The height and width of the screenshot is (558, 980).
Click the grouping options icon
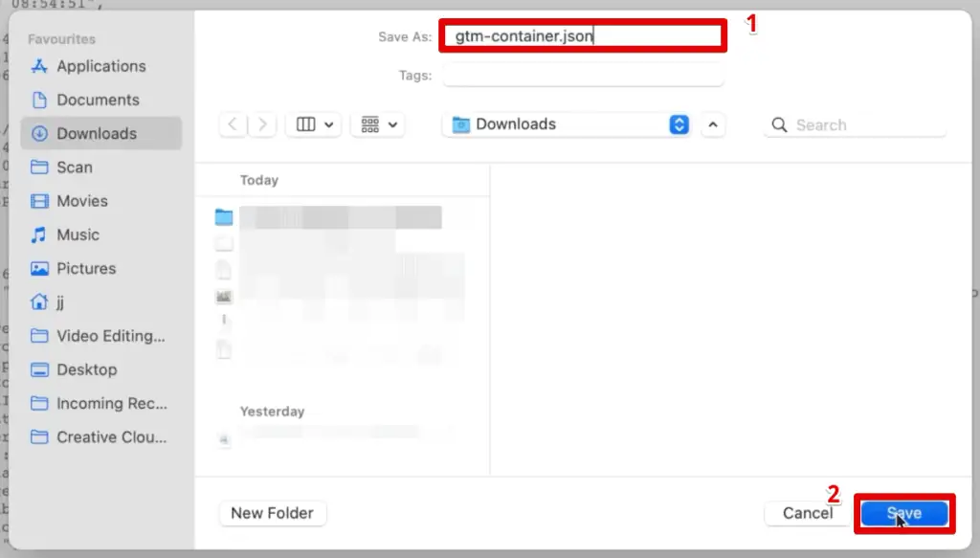(x=371, y=123)
